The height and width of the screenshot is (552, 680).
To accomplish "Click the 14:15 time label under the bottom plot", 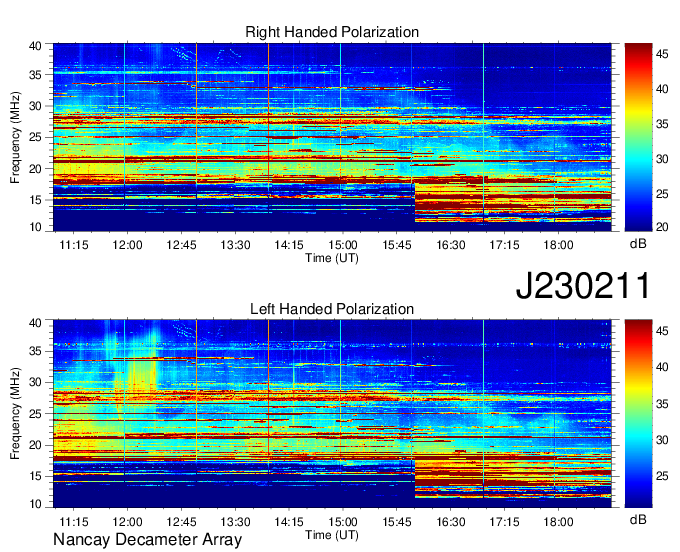I will 289,522.
